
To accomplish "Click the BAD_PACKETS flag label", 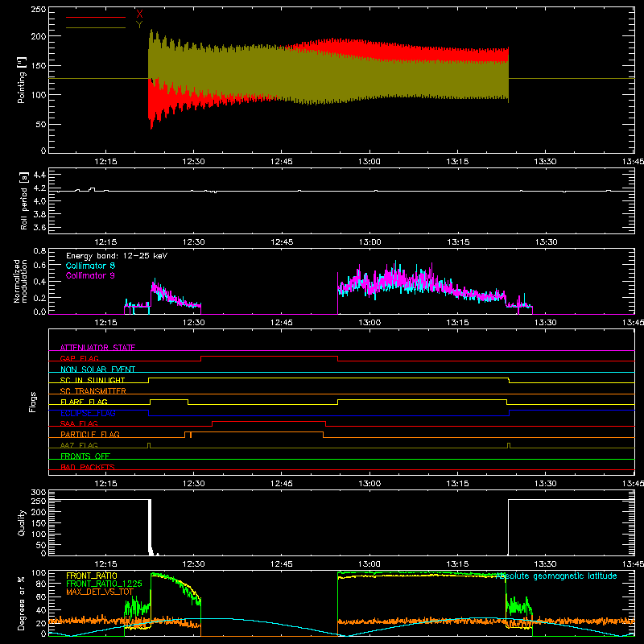I will 88,467.
